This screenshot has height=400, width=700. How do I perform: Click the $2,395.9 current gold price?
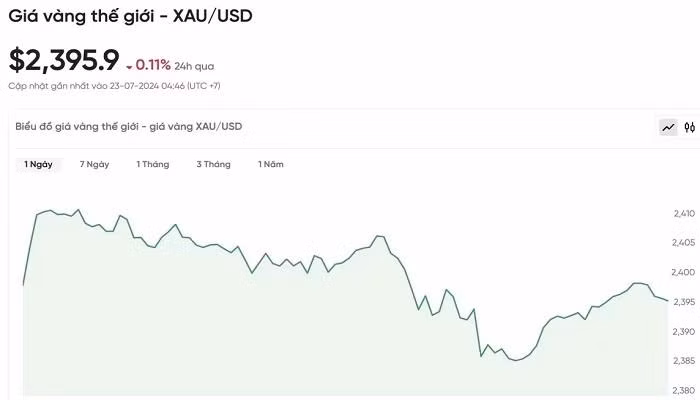pos(64,61)
